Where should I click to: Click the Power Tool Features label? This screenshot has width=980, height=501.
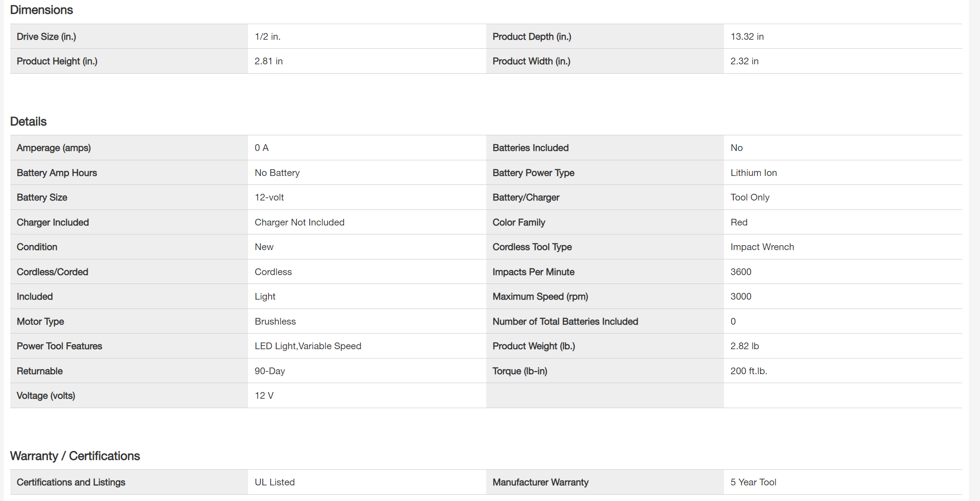click(59, 346)
